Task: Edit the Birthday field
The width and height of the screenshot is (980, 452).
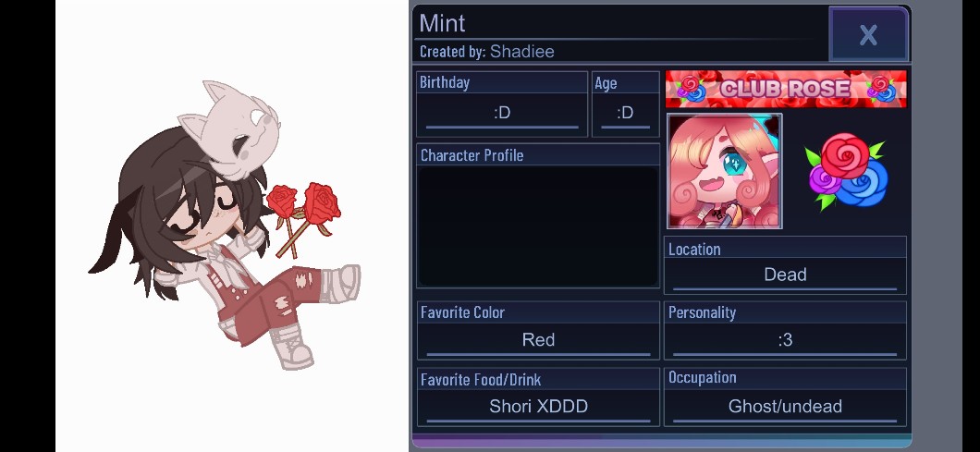Action: 502,113
